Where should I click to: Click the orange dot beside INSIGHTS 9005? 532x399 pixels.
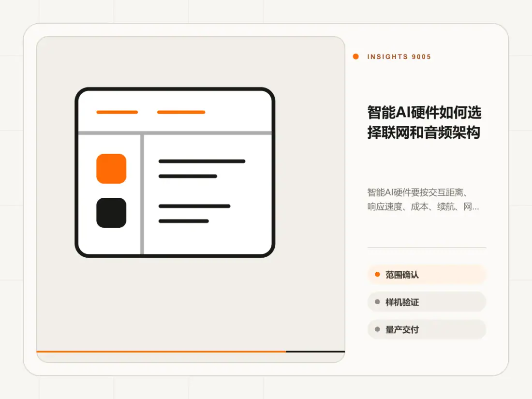pos(355,56)
